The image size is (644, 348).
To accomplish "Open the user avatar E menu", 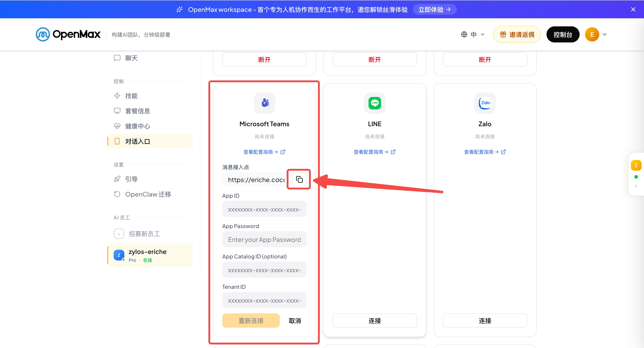I will pyautogui.click(x=592, y=34).
